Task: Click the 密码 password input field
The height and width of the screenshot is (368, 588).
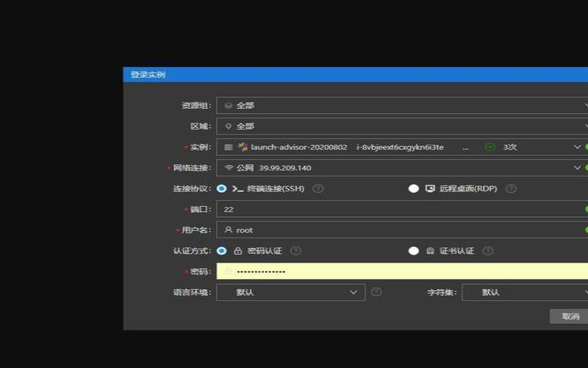Action: click(x=402, y=271)
